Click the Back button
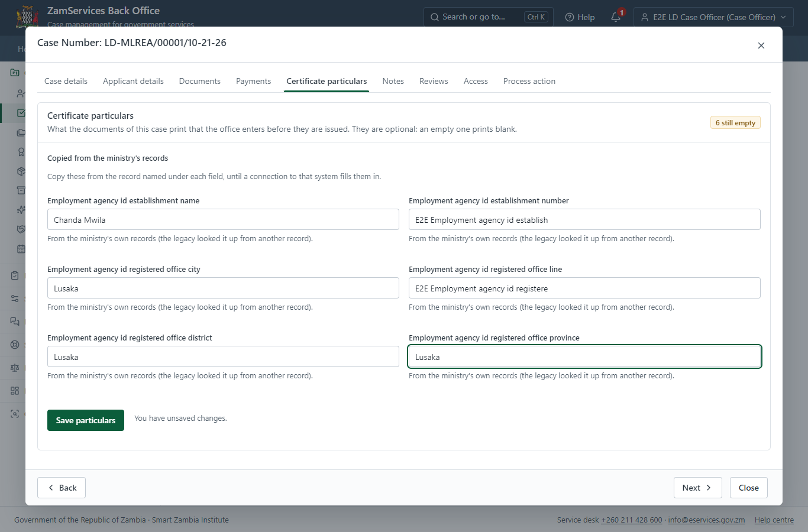Image resolution: width=808 pixels, height=532 pixels. click(62, 488)
